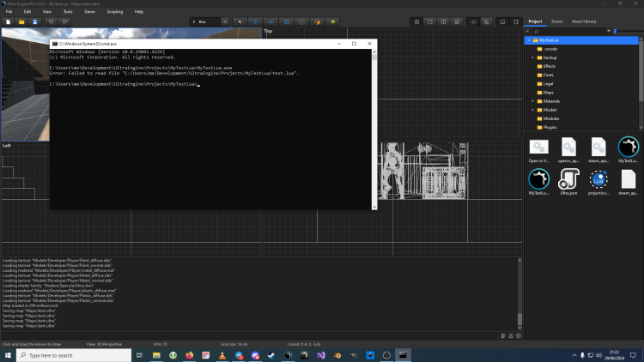This screenshot has width=644, height=362.
Task: Select the openvr_ap... file thumbnail
Action: 568,150
